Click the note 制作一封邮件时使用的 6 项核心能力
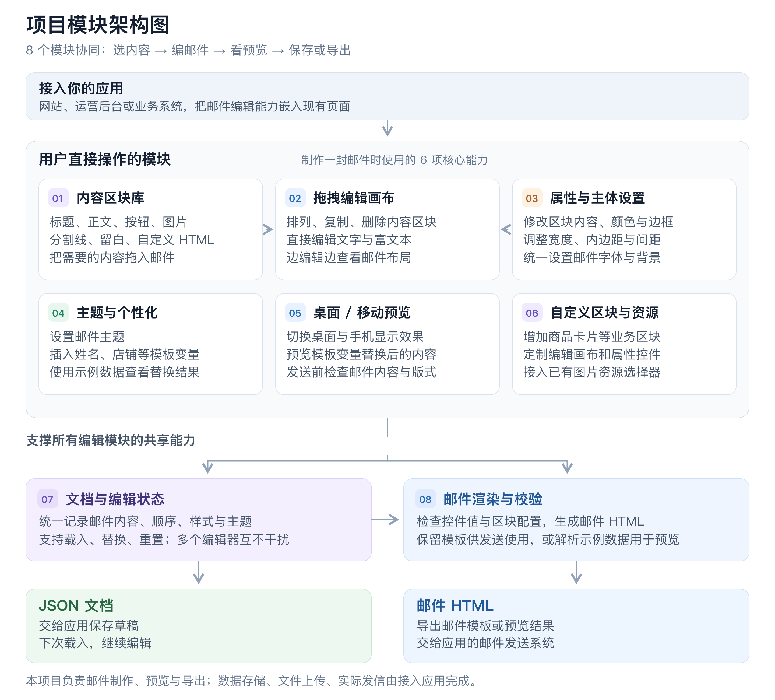This screenshot has height=700, width=775. click(x=394, y=160)
